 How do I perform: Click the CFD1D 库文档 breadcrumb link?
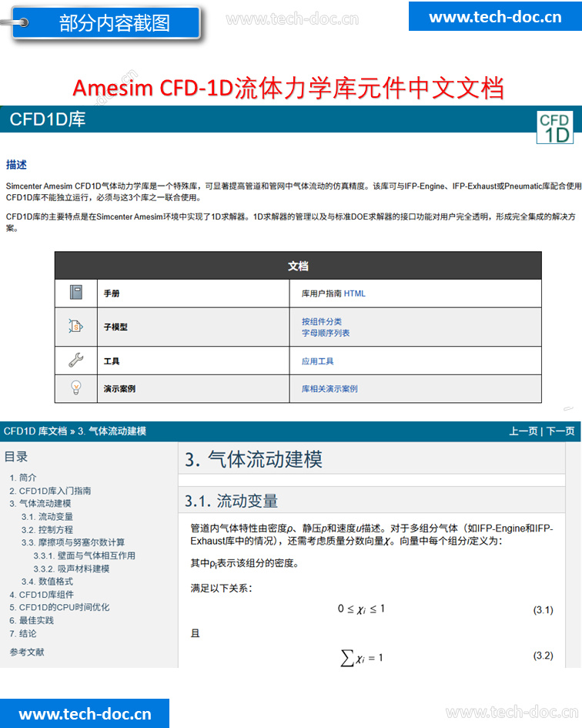35,431
